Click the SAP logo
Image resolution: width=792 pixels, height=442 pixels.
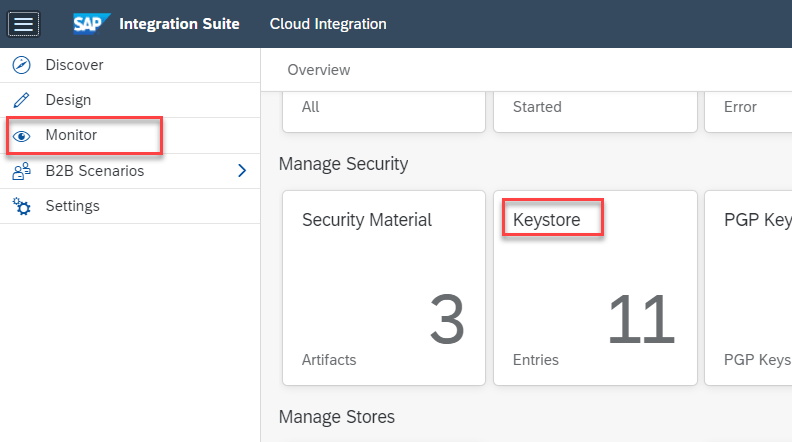(x=91, y=23)
